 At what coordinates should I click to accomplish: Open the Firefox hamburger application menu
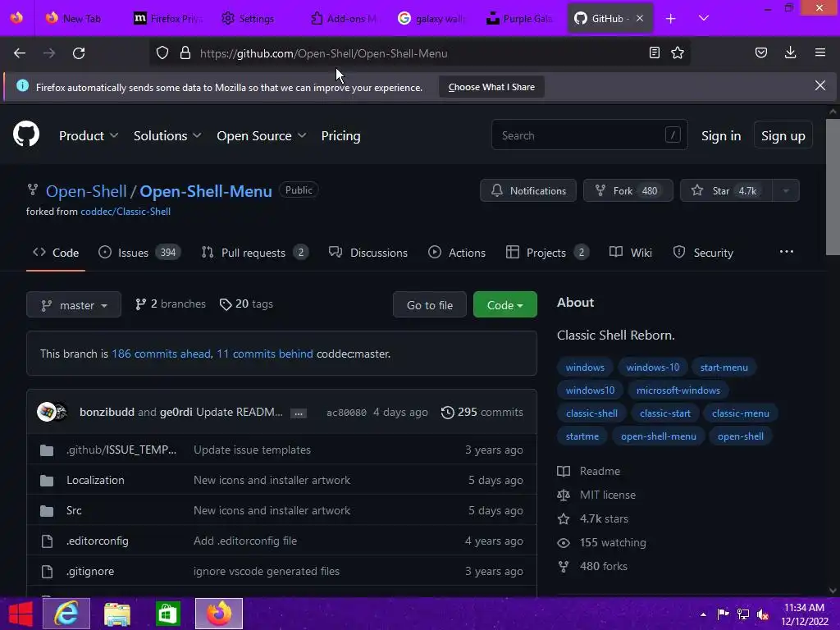(820, 52)
